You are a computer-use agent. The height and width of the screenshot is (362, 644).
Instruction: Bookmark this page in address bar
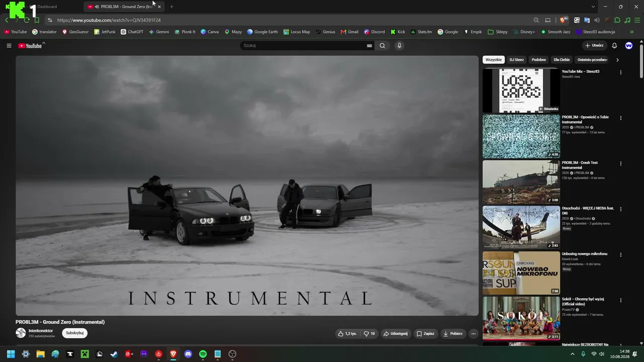37,20
